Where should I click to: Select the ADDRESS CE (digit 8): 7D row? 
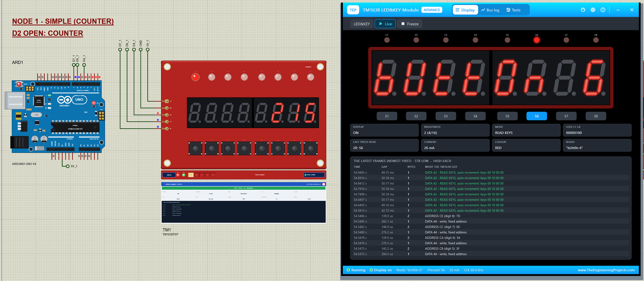pyautogui.click(x=491, y=216)
